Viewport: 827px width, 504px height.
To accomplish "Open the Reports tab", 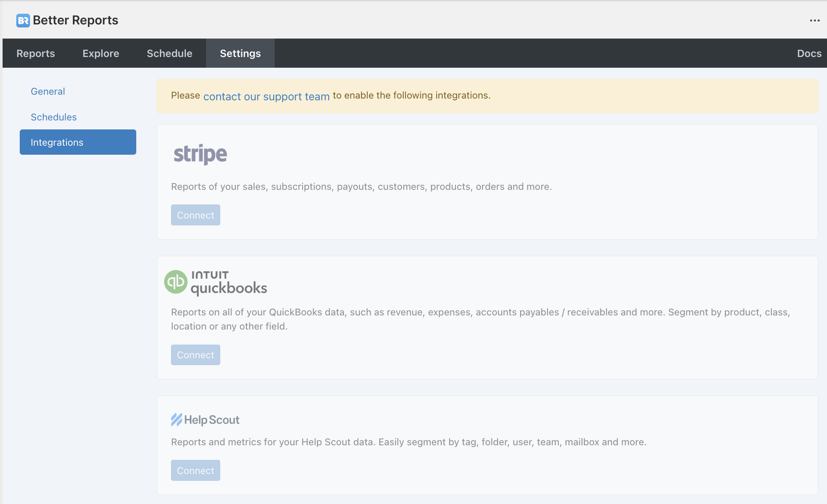I will (x=36, y=54).
